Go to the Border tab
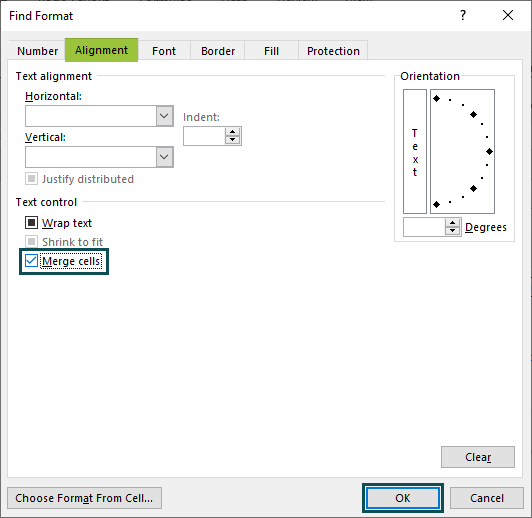Viewport: 532px width, 518px height. click(x=218, y=51)
